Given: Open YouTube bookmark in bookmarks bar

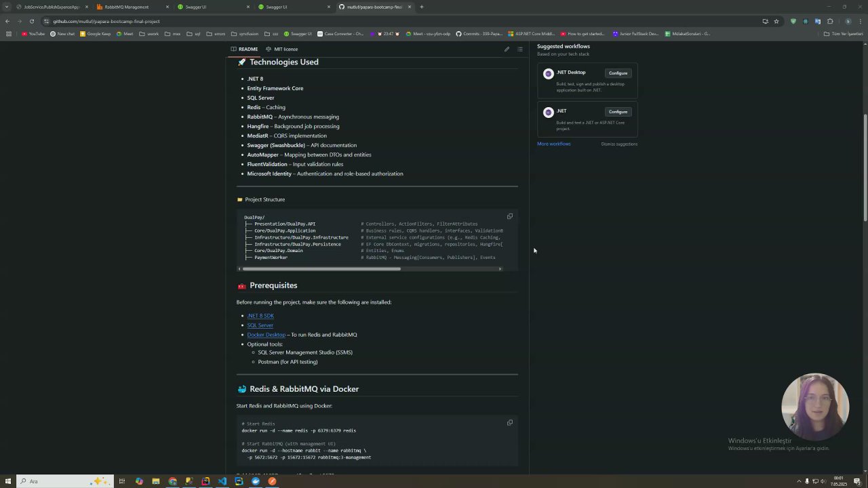Looking at the screenshot, I should pyautogui.click(x=33, y=34).
